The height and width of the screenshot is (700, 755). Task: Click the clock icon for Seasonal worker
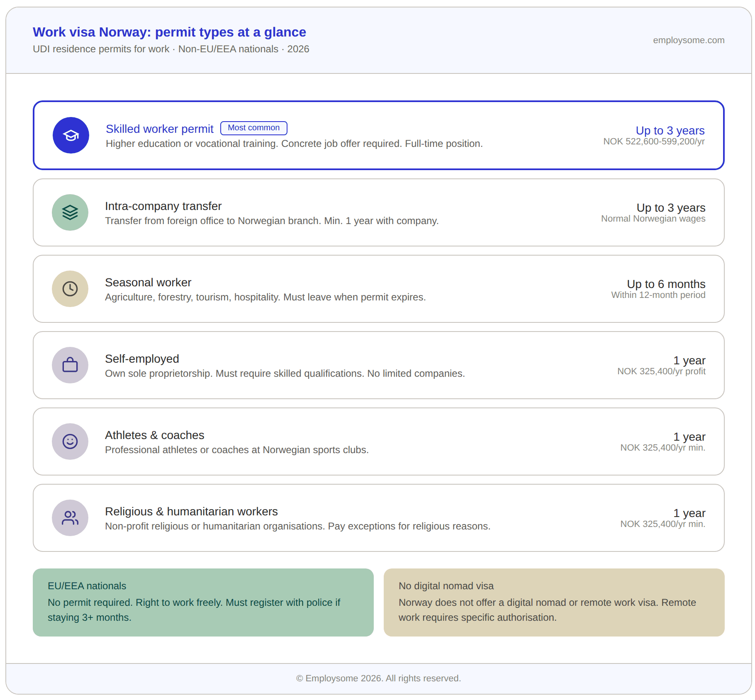pos(70,289)
